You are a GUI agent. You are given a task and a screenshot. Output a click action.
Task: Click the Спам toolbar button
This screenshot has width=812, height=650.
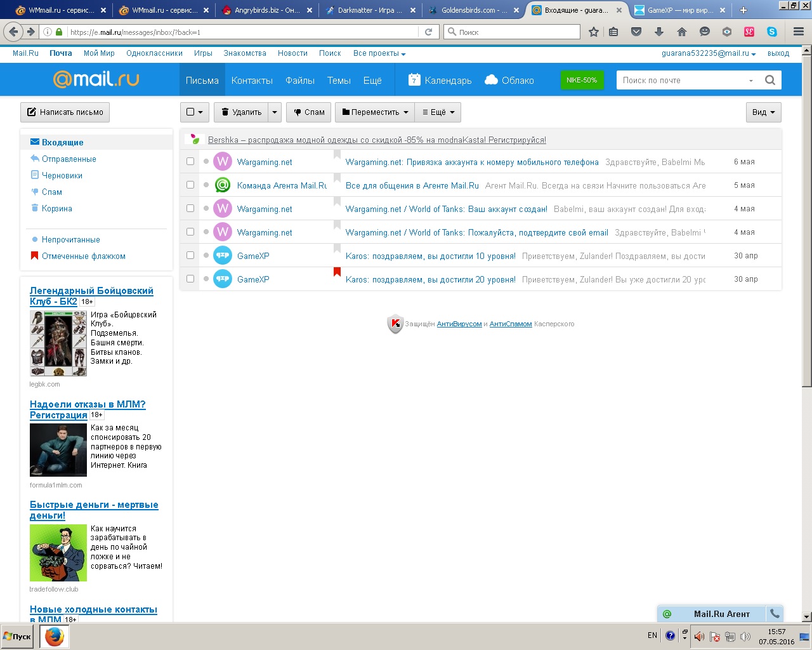[308, 112]
